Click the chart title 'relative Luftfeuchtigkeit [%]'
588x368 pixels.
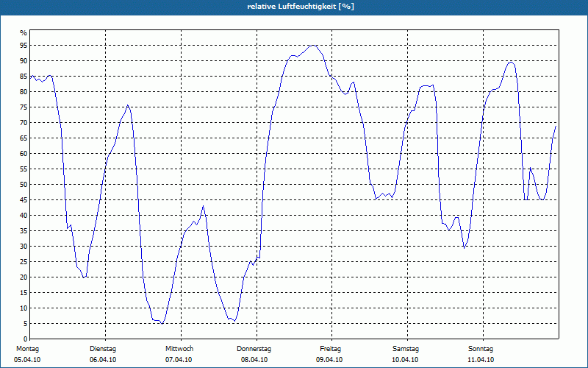coord(301,7)
